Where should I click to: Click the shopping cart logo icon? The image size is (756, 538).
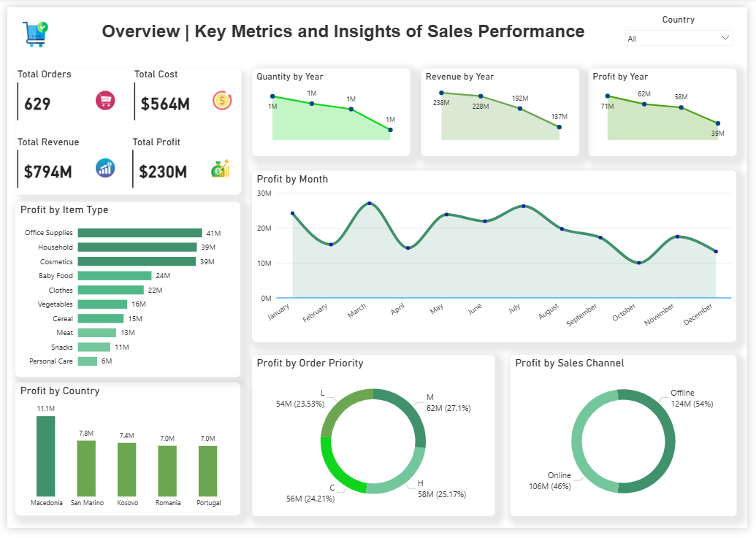35,34
